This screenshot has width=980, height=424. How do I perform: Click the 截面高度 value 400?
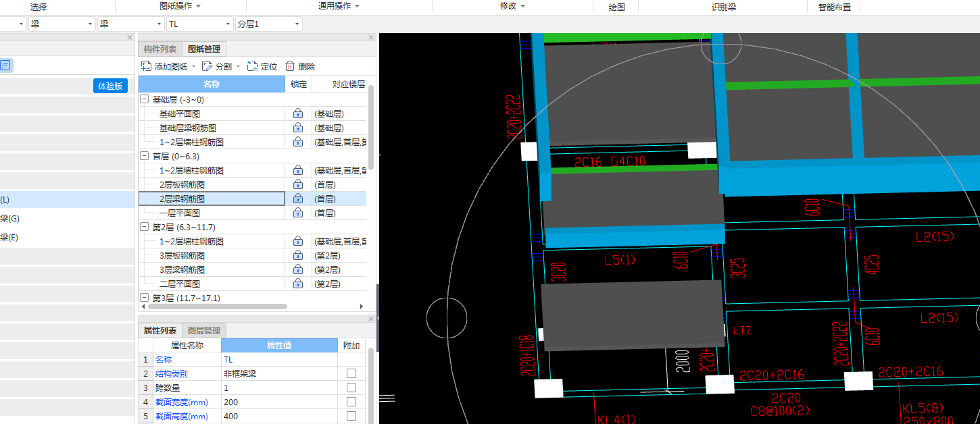tap(279, 416)
